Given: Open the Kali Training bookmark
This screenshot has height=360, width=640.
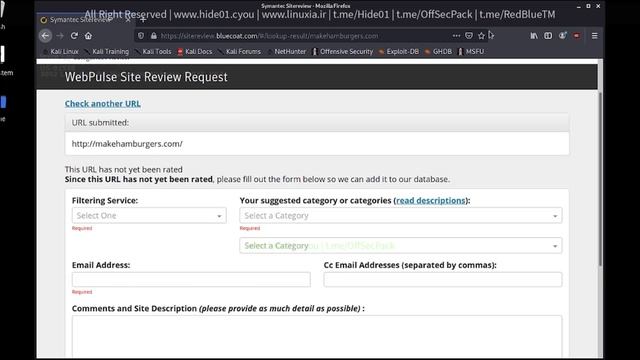Looking at the screenshot, I should (107, 51).
